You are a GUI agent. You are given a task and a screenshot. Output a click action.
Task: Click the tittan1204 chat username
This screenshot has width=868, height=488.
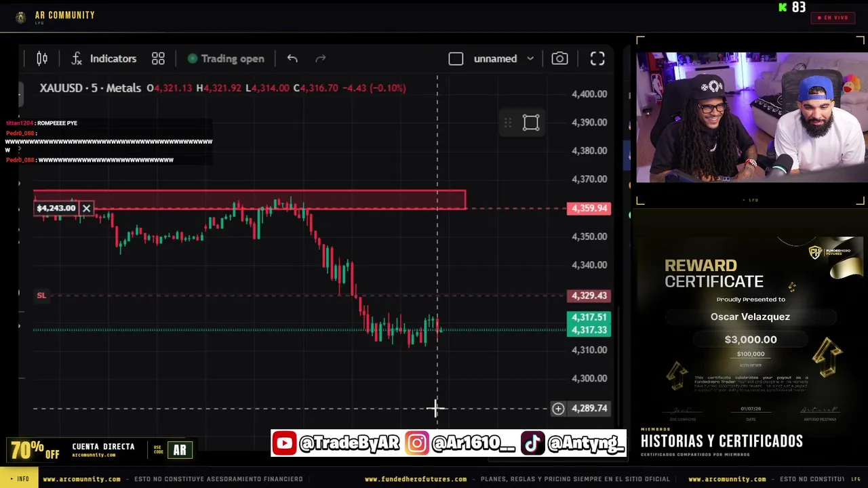tap(19, 123)
